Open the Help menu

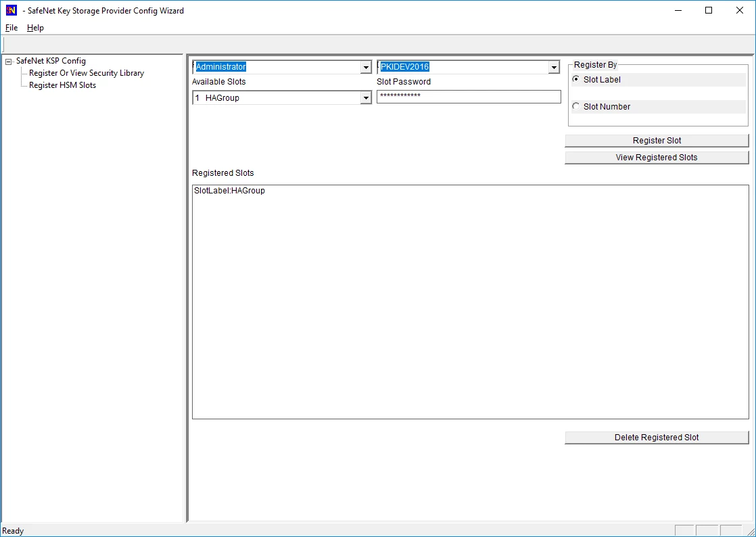click(x=35, y=28)
